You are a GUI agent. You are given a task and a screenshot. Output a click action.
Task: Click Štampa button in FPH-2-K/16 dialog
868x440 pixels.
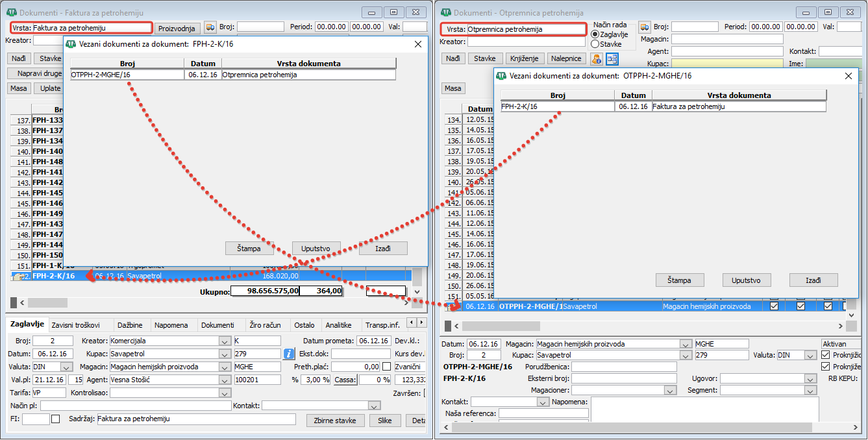pyautogui.click(x=250, y=249)
